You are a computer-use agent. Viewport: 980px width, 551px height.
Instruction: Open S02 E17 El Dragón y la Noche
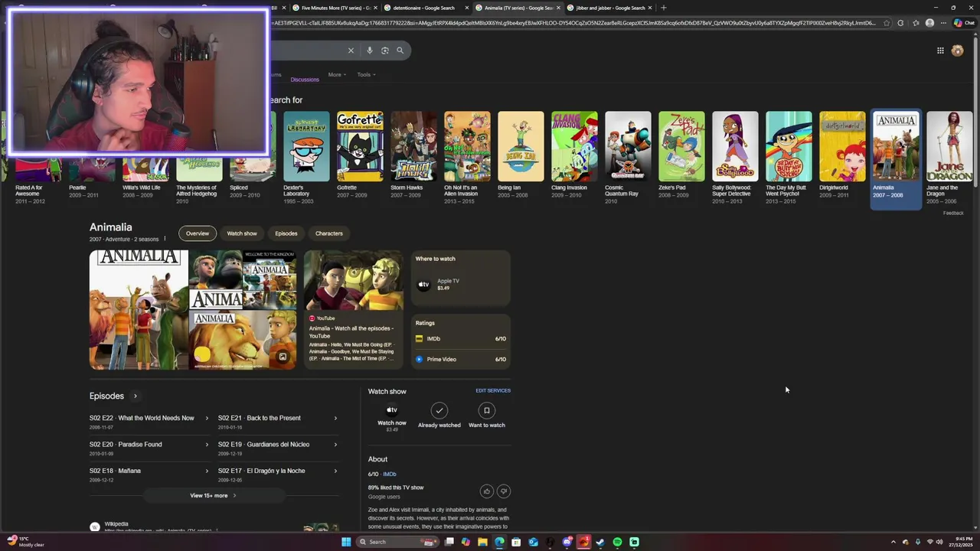pyautogui.click(x=278, y=474)
